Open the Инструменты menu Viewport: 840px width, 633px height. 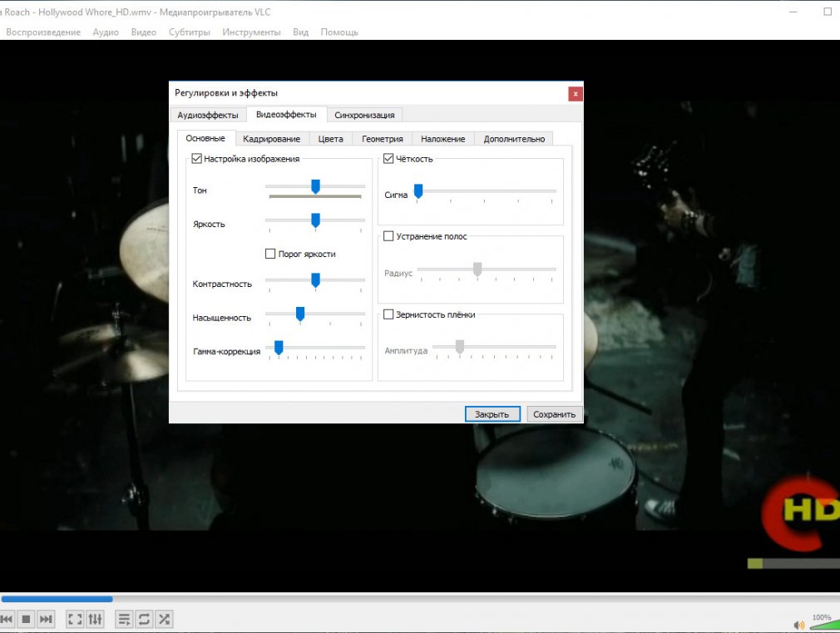click(x=251, y=32)
